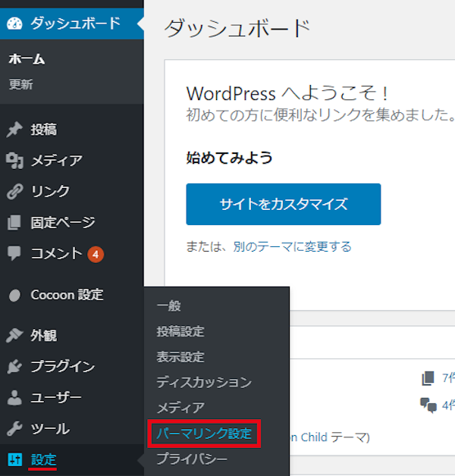455x476 pixels.
Task: Select パーマリンク設定 in the submenu
Action: tap(204, 434)
